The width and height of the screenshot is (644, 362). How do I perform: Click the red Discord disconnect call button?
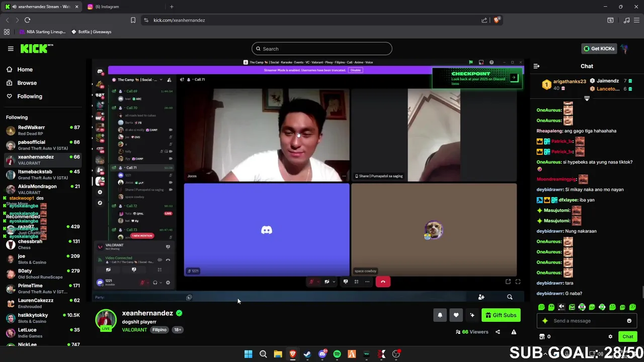click(x=383, y=282)
